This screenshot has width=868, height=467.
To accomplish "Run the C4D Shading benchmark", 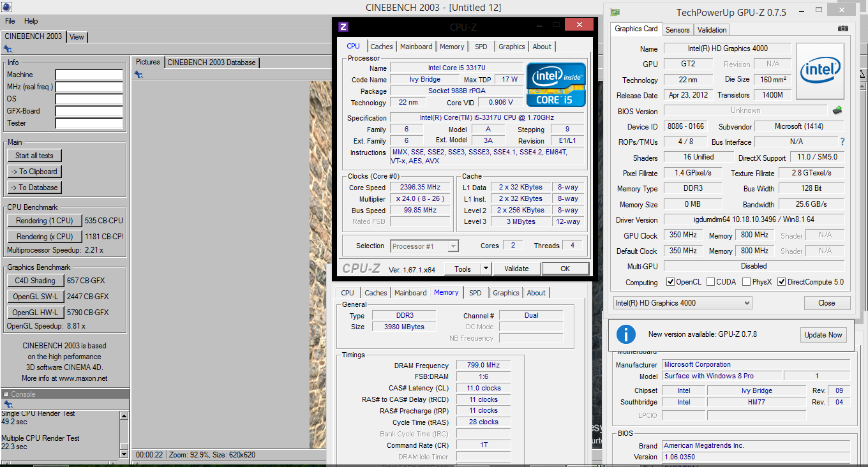I will [x=34, y=281].
